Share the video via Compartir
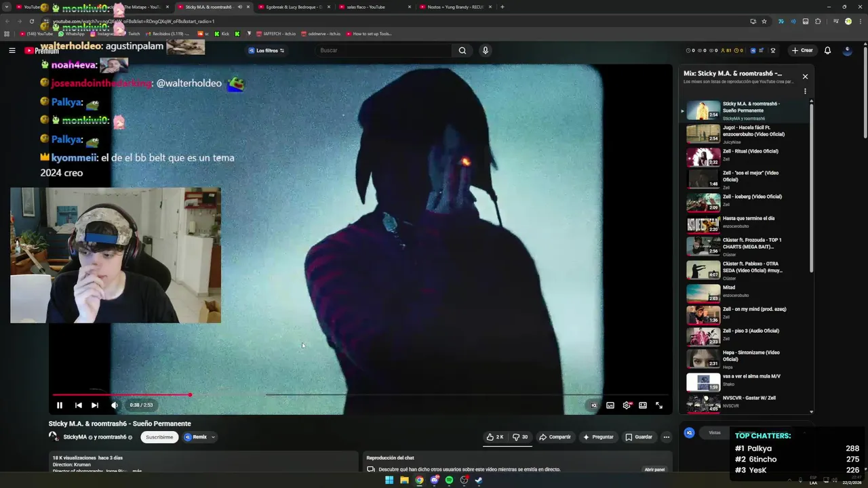Viewport: 868px width, 488px height. pos(555,437)
